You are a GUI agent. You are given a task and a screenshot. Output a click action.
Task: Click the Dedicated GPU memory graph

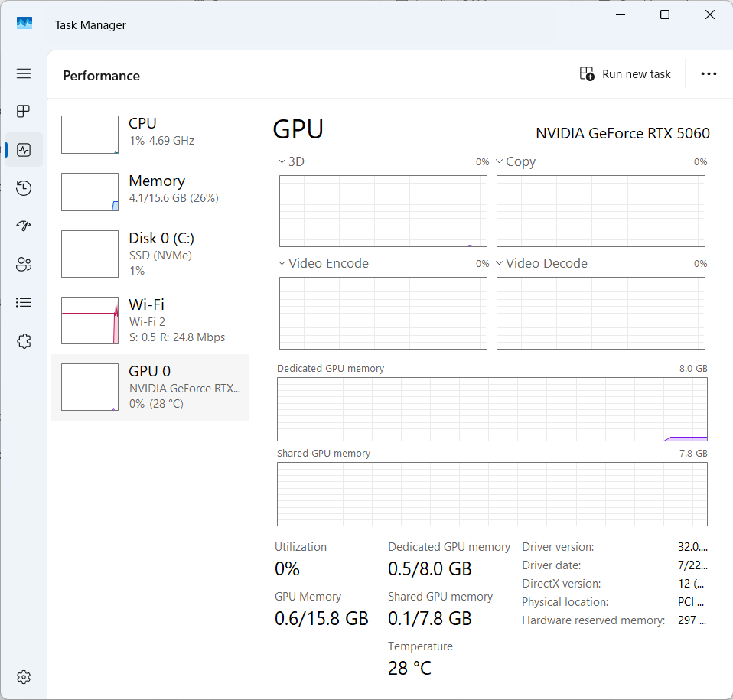click(x=492, y=409)
